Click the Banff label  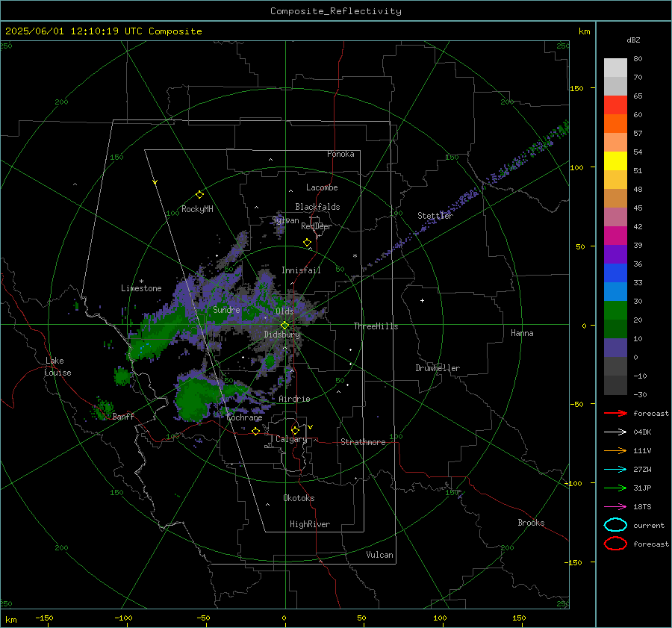click(x=123, y=416)
